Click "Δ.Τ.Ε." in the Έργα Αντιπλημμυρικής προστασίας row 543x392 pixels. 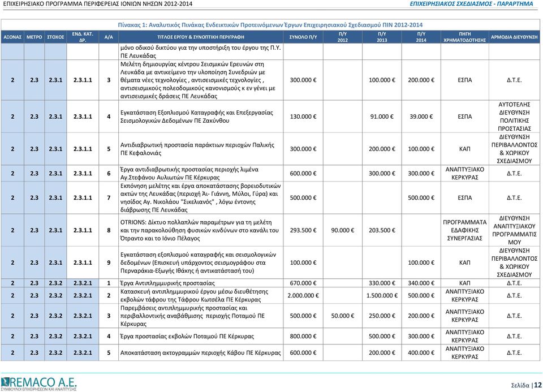[514, 283]
